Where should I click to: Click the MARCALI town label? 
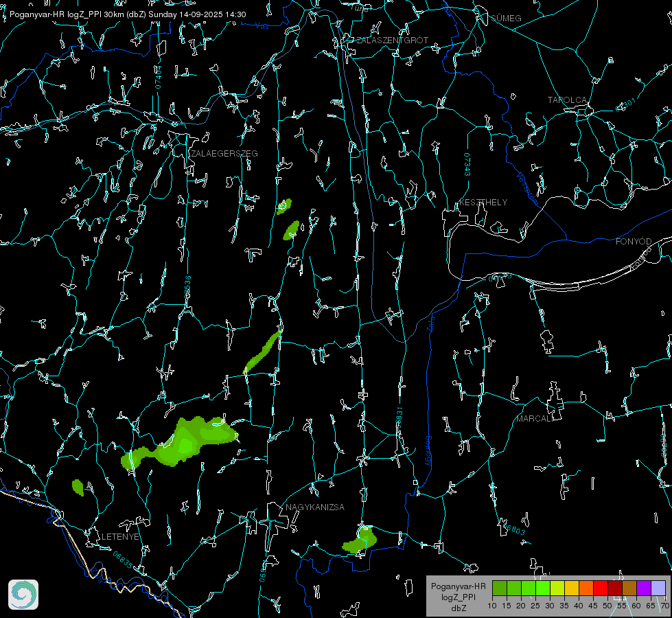[x=534, y=419]
